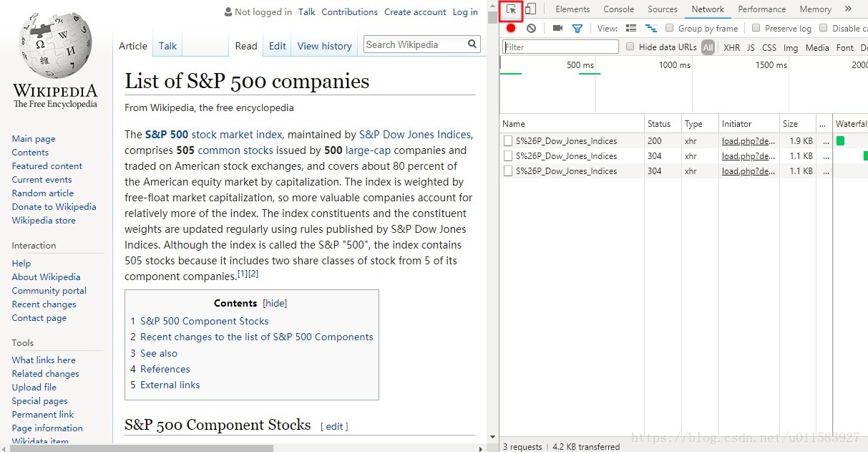Collapse Contents box with hide link

(275, 303)
